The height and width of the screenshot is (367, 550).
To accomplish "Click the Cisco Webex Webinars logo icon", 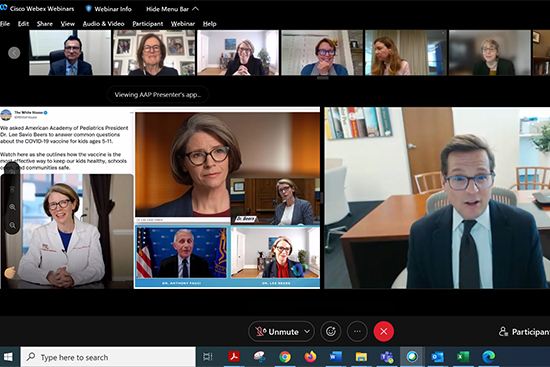I will pyautogui.click(x=4, y=7).
